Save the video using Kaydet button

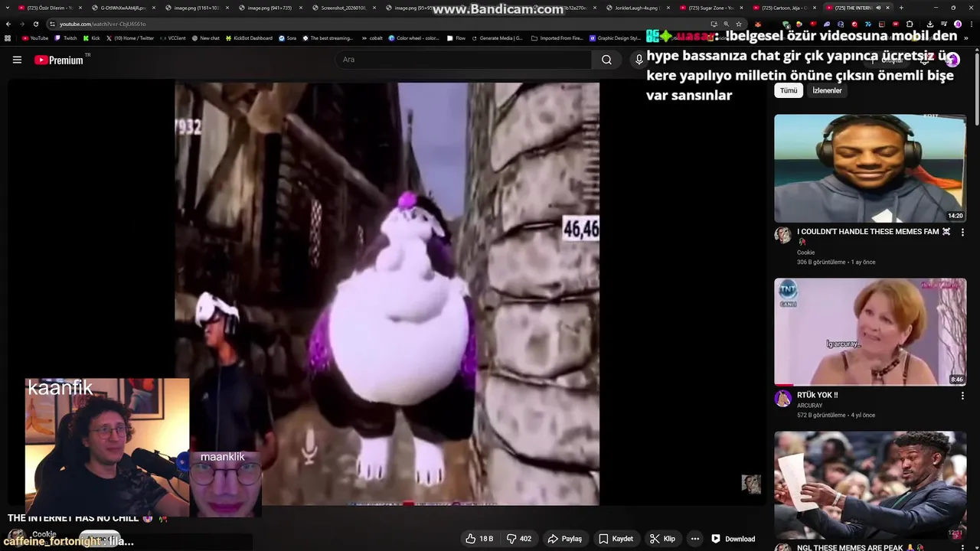click(x=616, y=539)
